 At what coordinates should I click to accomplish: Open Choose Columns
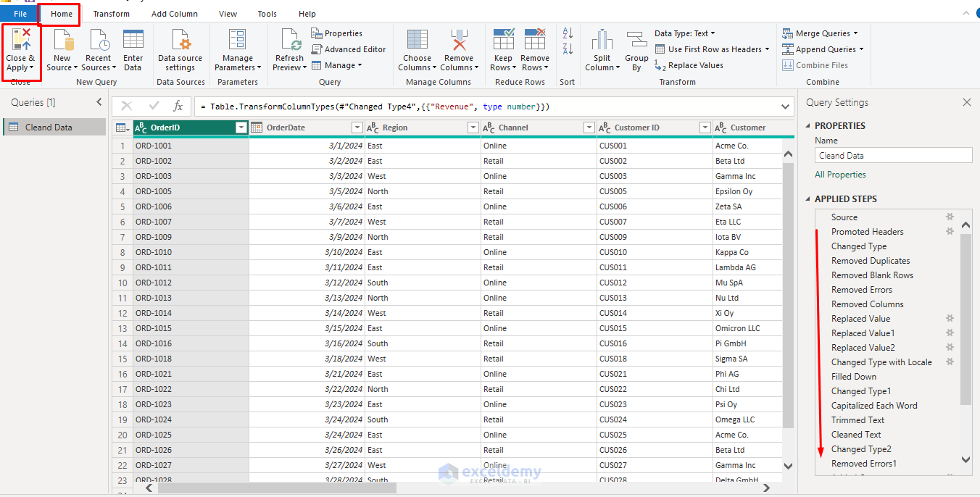click(417, 49)
